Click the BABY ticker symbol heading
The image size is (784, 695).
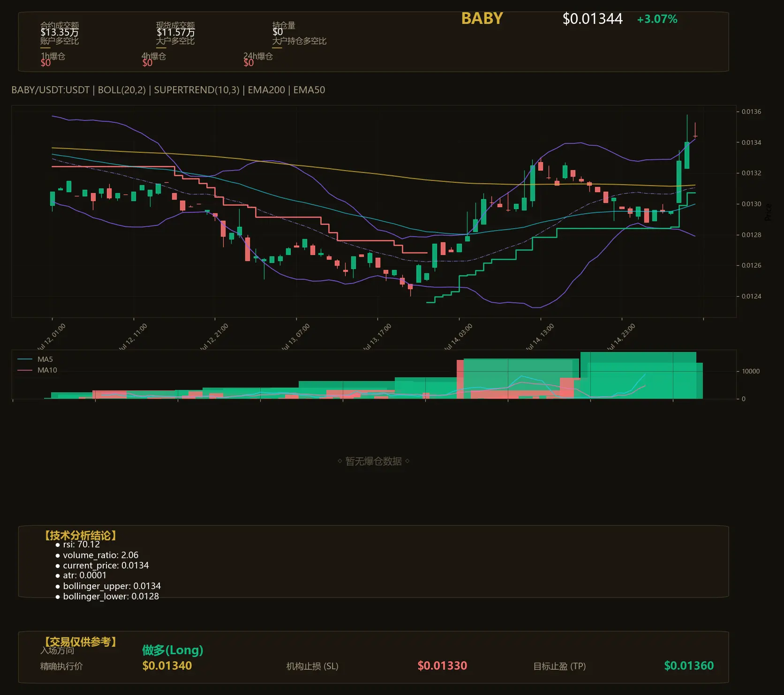tap(482, 18)
